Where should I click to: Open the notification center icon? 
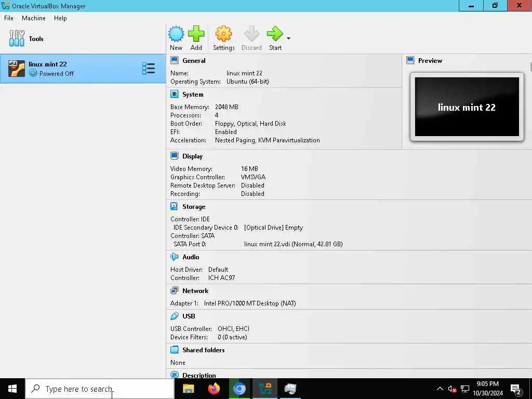click(516, 389)
